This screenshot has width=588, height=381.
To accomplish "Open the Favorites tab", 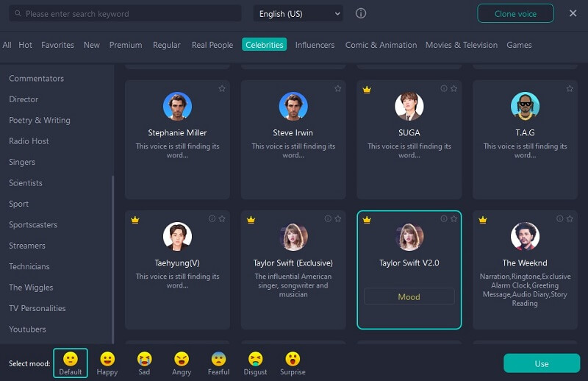I will pyautogui.click(x=57, y=45).
